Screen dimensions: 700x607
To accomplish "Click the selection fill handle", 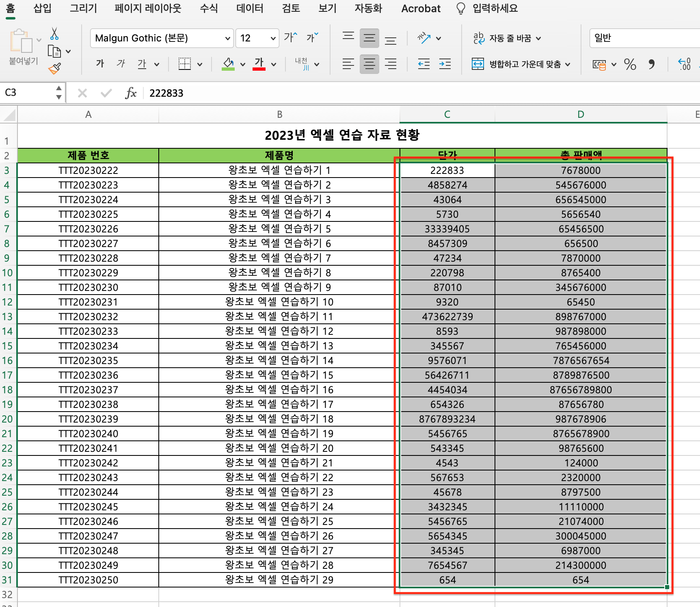I will tap(667, 587).
